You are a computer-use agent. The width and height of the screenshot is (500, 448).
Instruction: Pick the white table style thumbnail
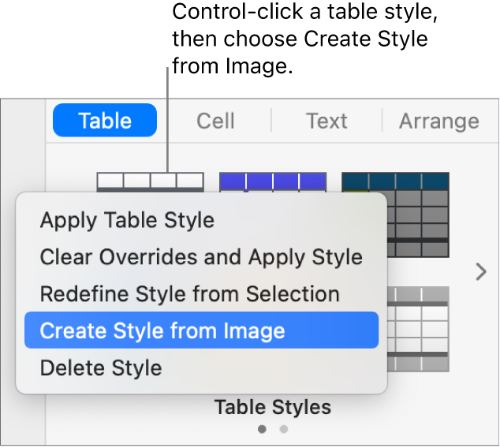coord(150,181)
